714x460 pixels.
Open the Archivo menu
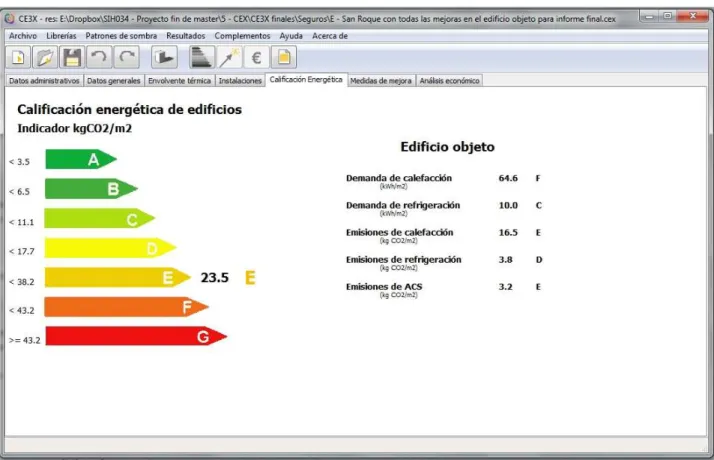[23, 36]
